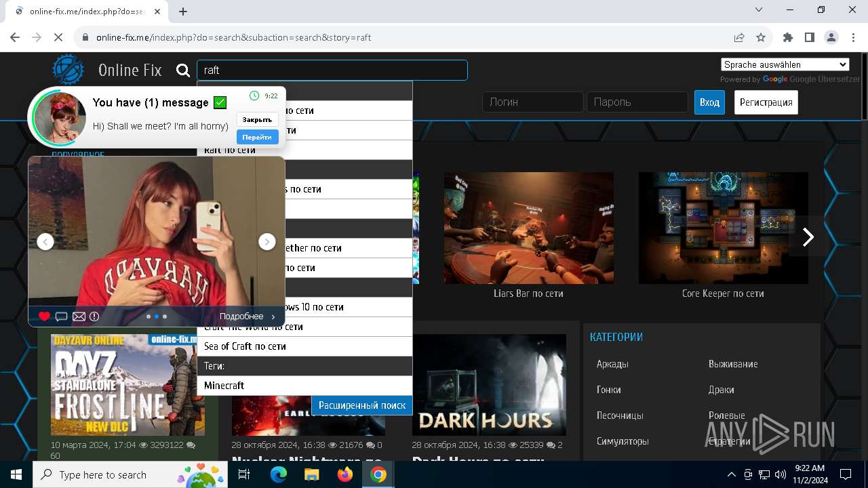Click the taskbar clock showing 9:22 AM
Screen dimensions: 868x488
click(809, 474)
